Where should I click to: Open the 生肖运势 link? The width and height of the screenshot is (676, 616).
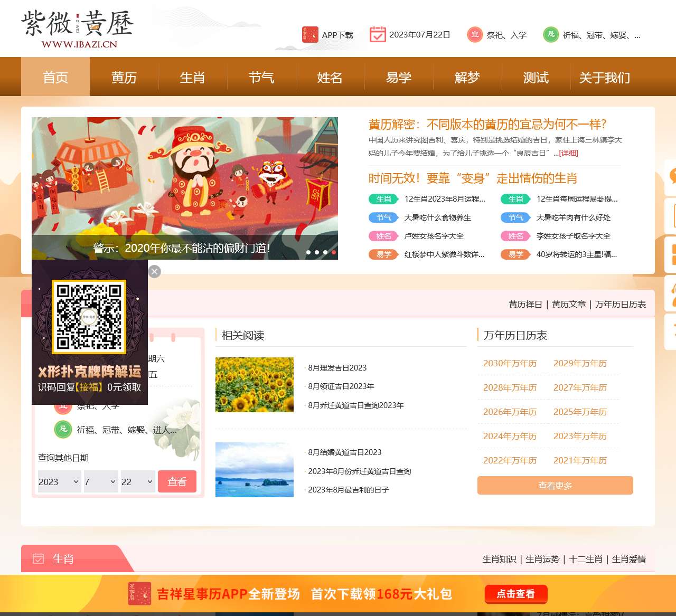tap(542, 559)
